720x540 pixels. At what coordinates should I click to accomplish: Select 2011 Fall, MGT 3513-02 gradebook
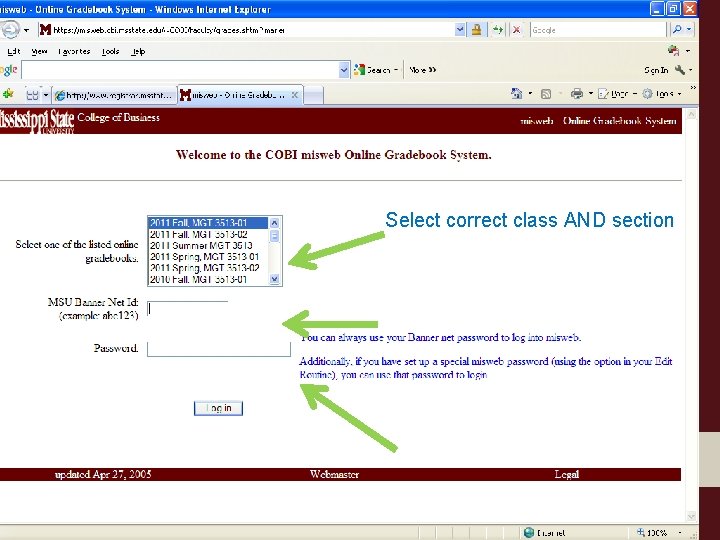tap(208, 234)
